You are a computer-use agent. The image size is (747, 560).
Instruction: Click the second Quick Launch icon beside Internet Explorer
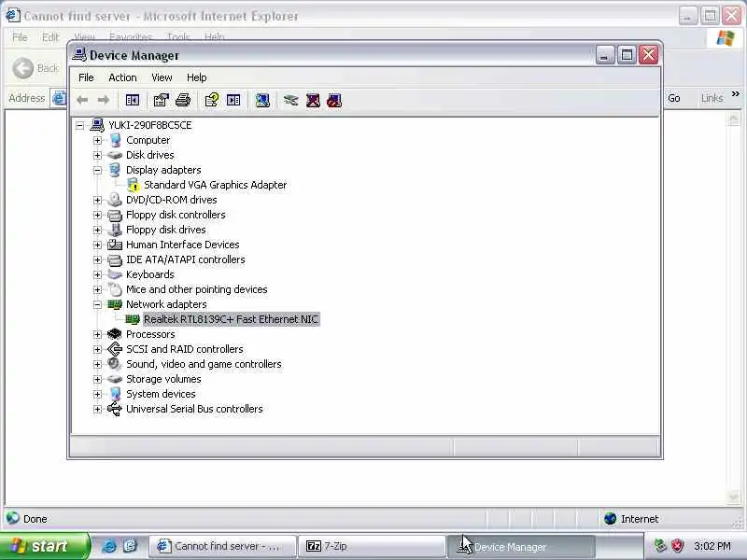(x=130, y=546)
